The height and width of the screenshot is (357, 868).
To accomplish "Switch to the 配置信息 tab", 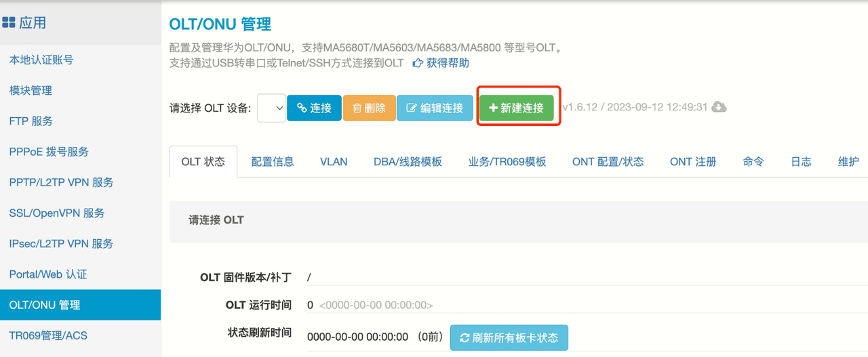I will pos(273,162).
